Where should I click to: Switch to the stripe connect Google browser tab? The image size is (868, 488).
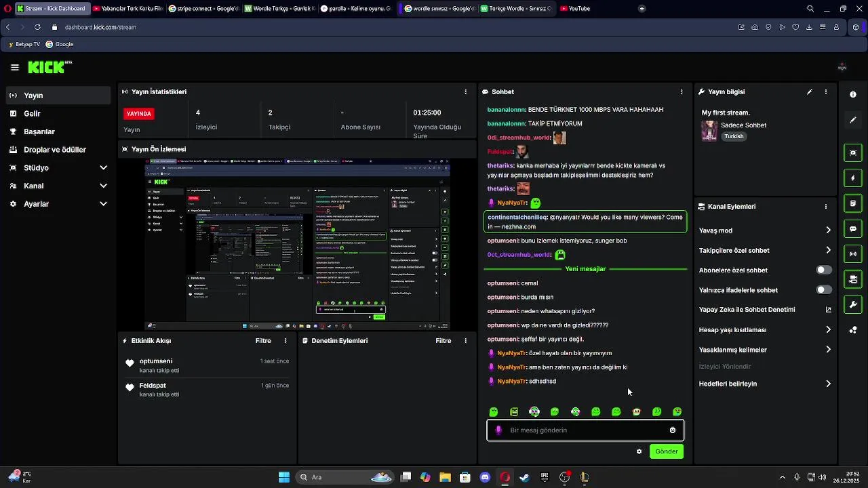[203, 9]
